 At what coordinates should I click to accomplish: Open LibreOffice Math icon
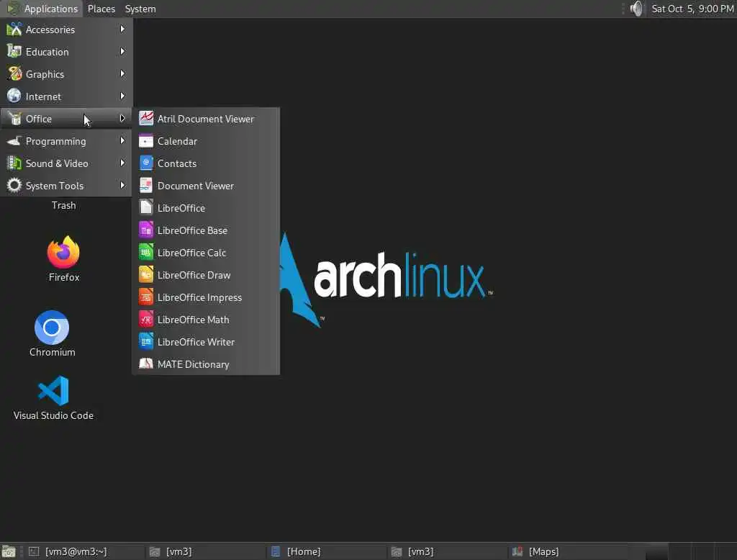pos(146,320)
